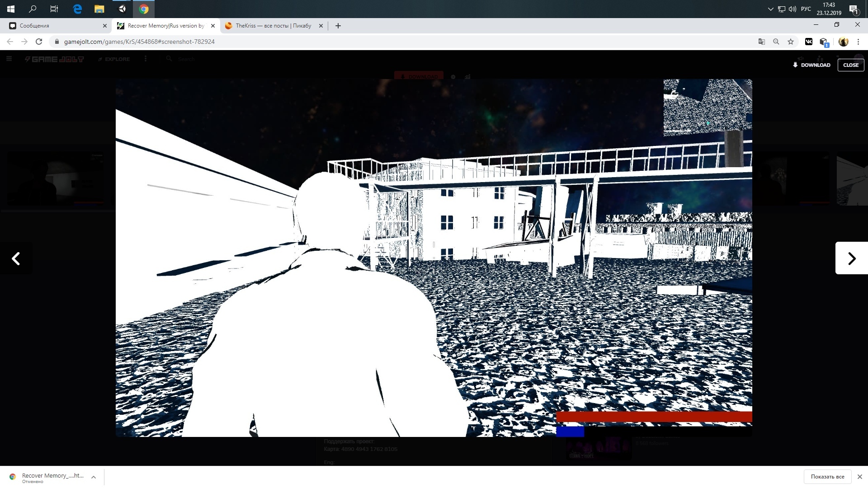
Task: Click the search icon in GameJolt toolbar
Action: click(170, 59)
